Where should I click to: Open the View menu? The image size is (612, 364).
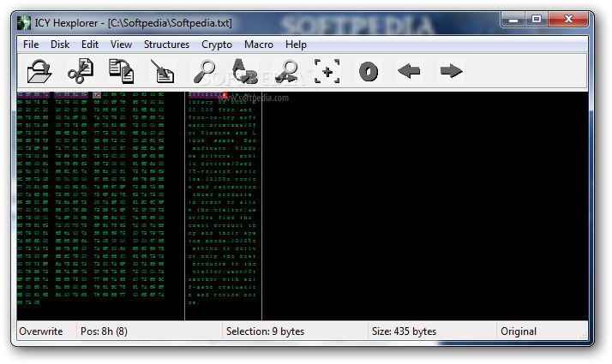pos(121,45)
